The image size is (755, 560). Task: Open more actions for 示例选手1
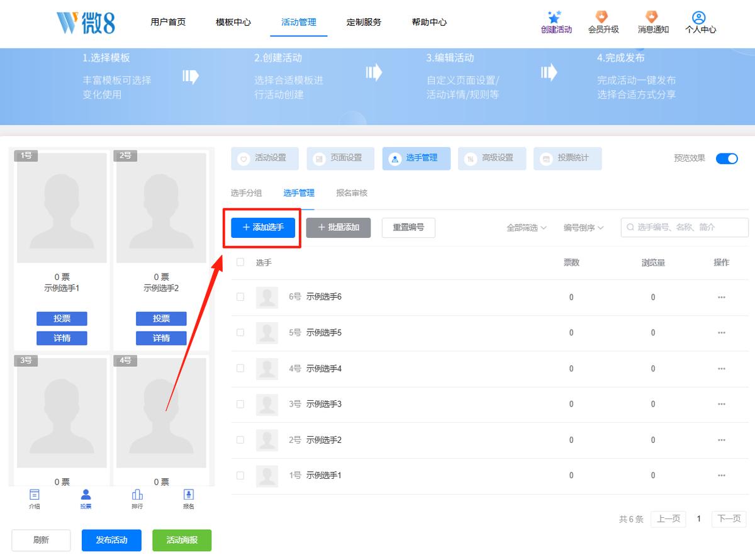[x=722, y=476]
